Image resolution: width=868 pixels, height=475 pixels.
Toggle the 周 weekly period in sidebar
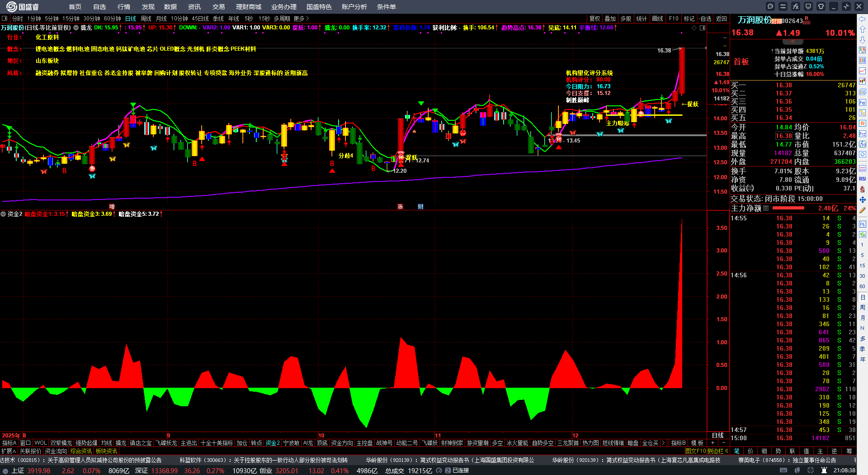click(x=863, y=308)
